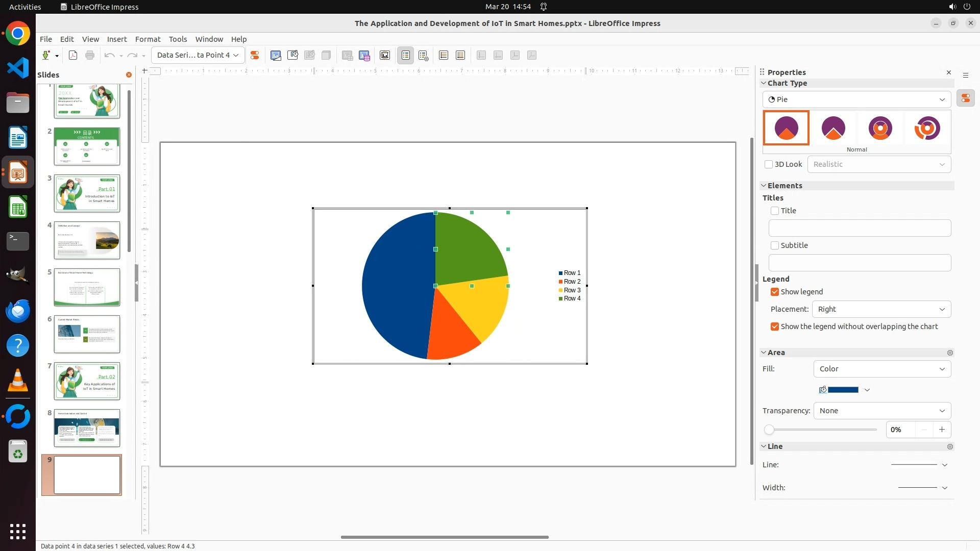
Task: Click the blue fill color swatch
Action: pyautogui.click(x=843, y=390)
